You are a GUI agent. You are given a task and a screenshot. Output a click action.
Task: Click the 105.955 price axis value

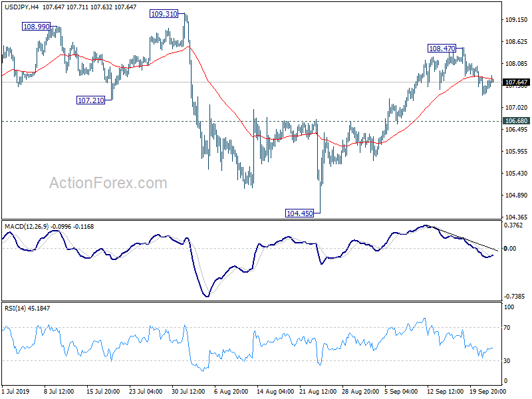point(517,152)
